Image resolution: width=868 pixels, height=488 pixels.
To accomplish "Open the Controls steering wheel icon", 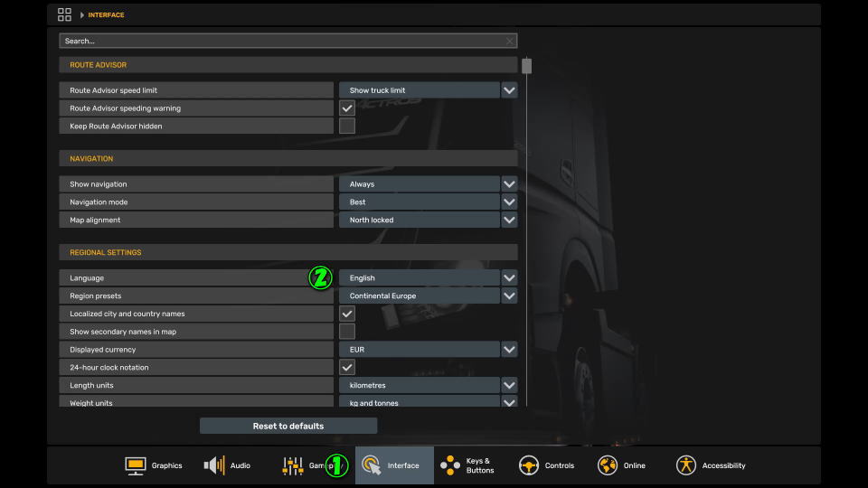I will coord(529,465).
